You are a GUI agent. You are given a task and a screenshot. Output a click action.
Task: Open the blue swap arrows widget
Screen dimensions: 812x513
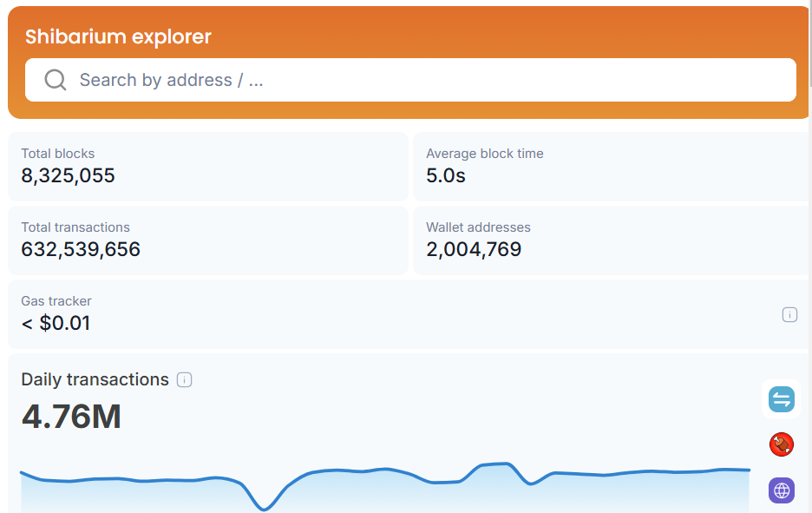[781, 399]
